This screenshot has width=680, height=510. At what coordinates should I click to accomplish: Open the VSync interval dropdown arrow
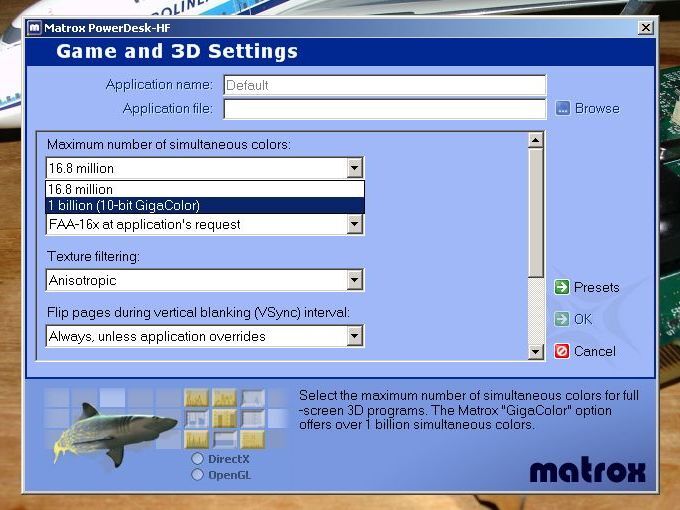click(354, 336)
